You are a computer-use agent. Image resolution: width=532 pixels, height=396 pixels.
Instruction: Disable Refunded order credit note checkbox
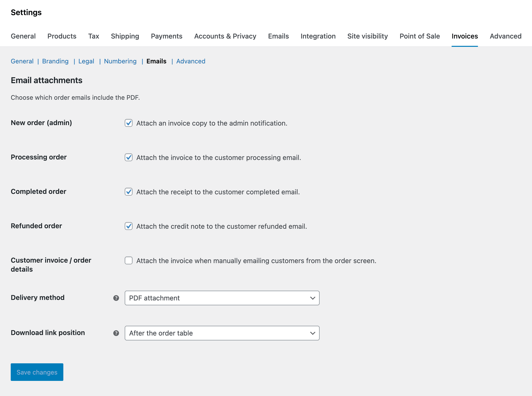129,226
